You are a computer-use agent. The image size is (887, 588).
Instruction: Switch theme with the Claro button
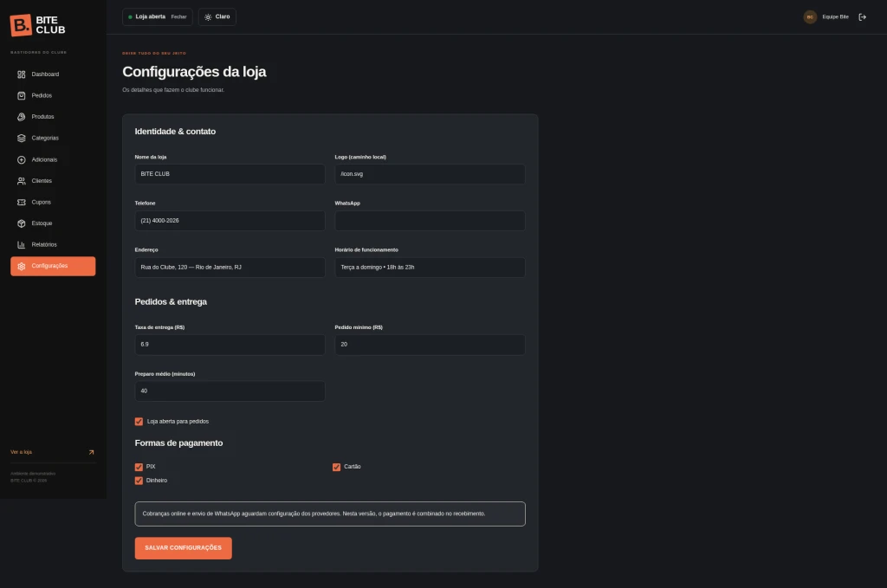tap(217, 17)
